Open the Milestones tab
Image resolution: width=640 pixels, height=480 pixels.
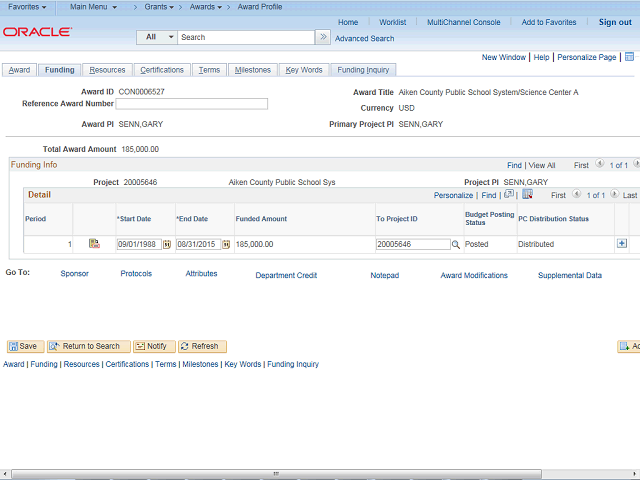[x=253, y=70]
